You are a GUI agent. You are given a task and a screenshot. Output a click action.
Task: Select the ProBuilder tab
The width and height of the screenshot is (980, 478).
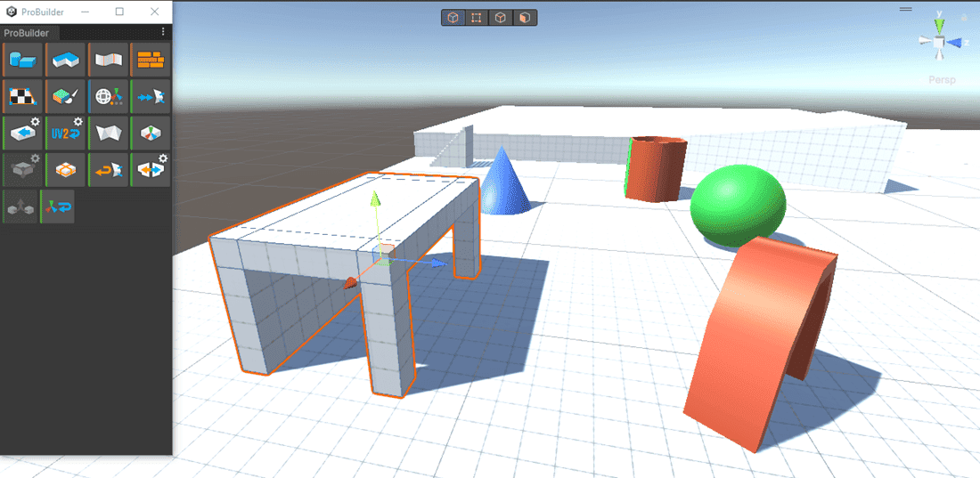(x=25, y=33)
